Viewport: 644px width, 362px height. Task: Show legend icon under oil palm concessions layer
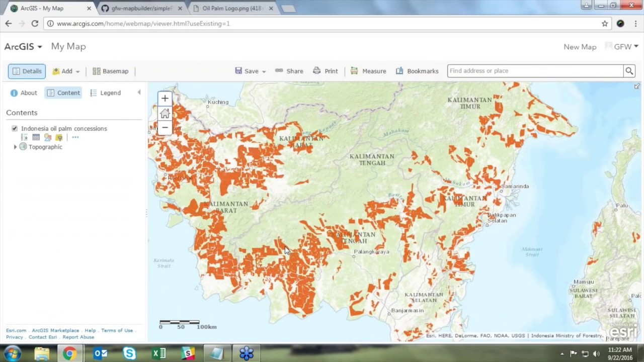coord(24,137)
